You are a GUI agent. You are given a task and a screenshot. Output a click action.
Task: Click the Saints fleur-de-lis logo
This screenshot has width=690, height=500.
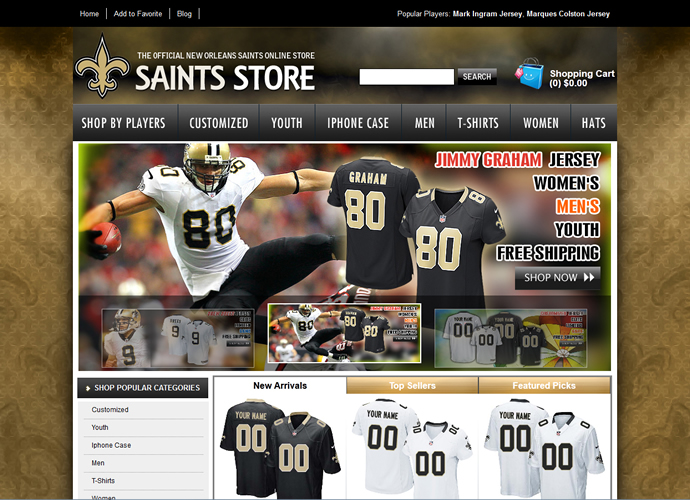102,66
